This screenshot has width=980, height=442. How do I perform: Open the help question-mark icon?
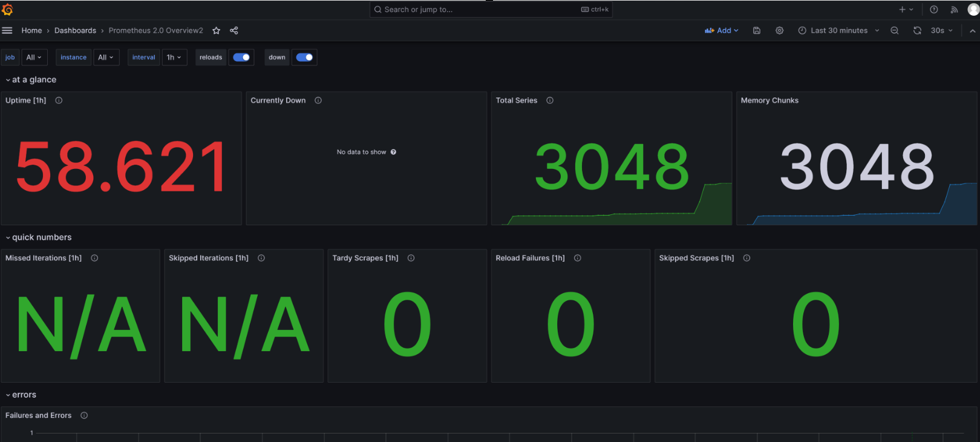click(x=933, y=10)
